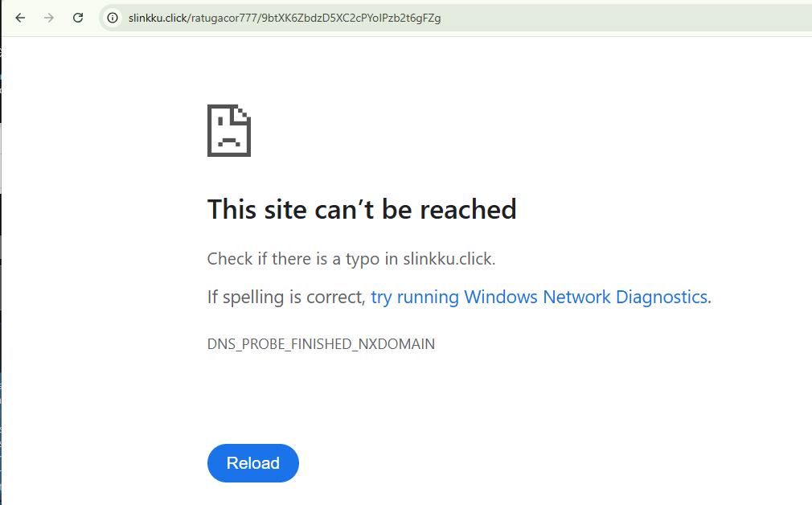Click the word 'Windows' in the blue link
The width and height of the screenshot is (812, 505).
(x=501, y=298)
